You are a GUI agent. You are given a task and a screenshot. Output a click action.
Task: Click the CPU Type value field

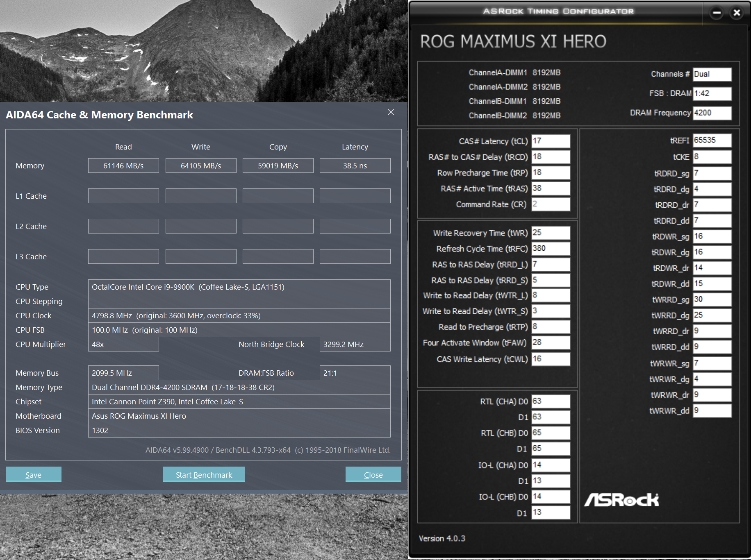pos(239,287)
